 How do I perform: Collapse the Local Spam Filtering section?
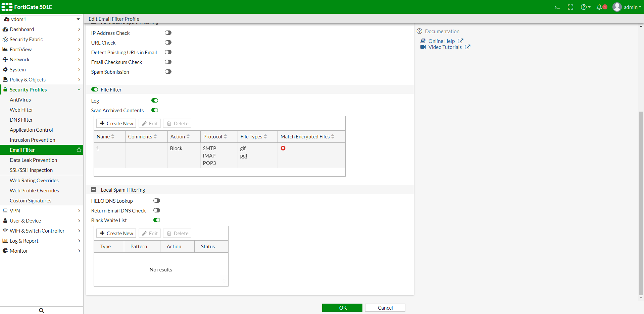pyautogui.click(x=94, y=189)
